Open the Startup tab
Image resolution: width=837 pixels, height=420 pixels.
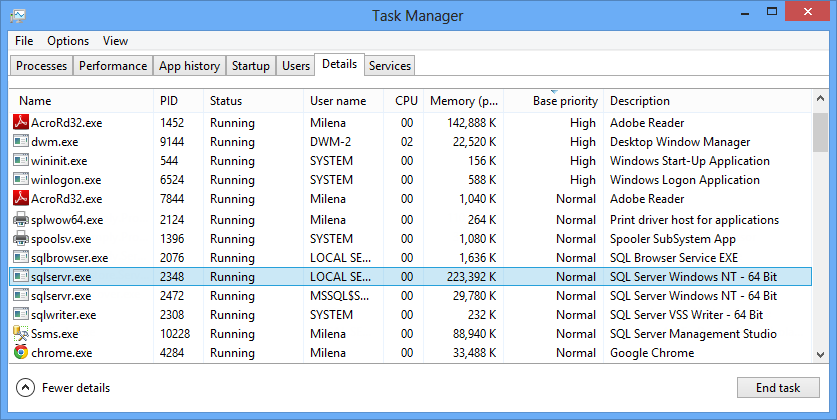tap(250, 66)
